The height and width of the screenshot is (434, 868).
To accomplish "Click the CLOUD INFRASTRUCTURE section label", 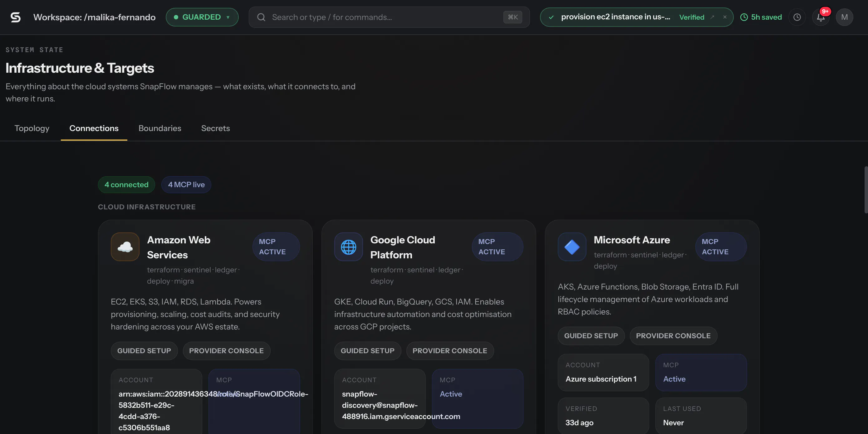I will pyautogui.click(x=147, y=207).
